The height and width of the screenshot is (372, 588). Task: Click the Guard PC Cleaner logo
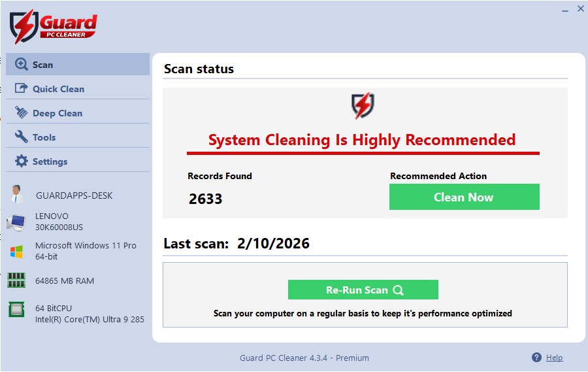[53, 26]
